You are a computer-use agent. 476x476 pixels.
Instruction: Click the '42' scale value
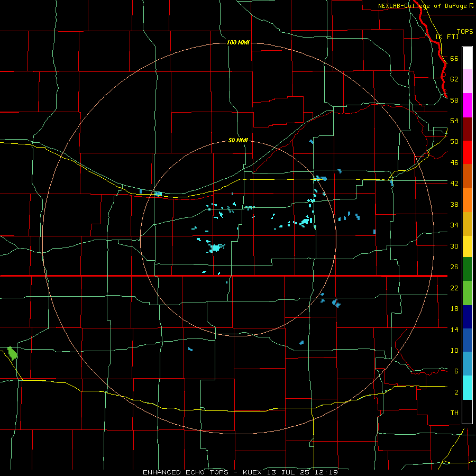pyautogui.click(x=454, y=183)
